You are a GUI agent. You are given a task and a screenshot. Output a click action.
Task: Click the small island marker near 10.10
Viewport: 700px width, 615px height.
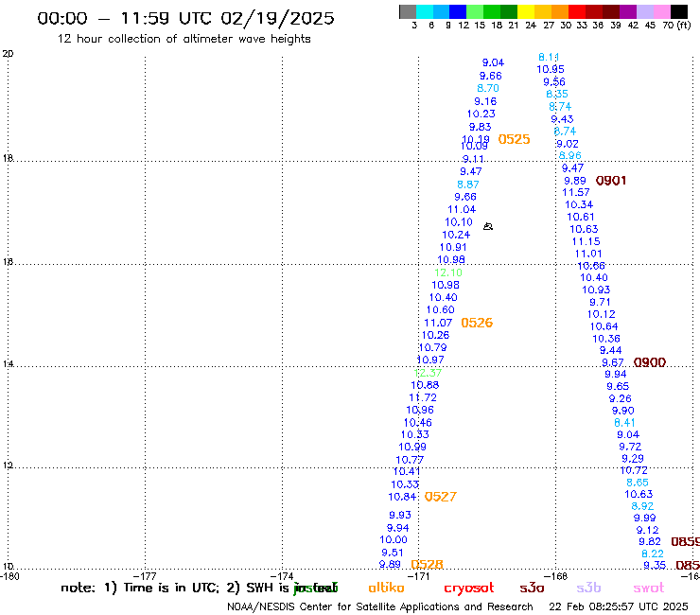pos(488,226)
